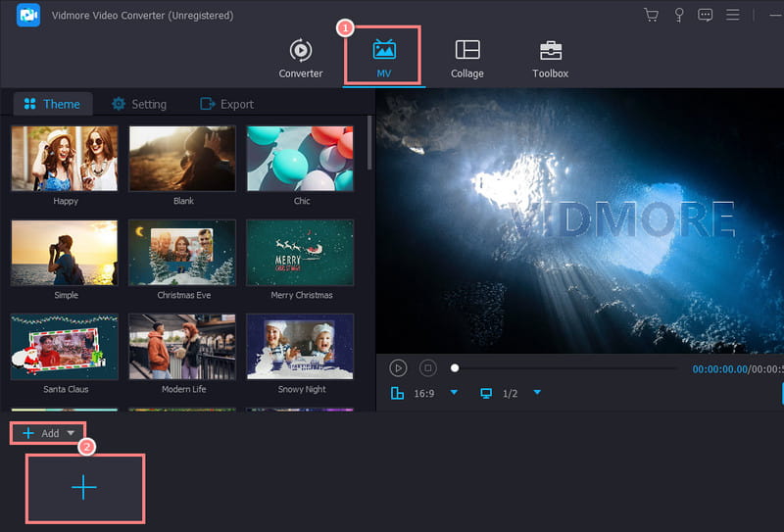Click the register key icon

[678, 15]
